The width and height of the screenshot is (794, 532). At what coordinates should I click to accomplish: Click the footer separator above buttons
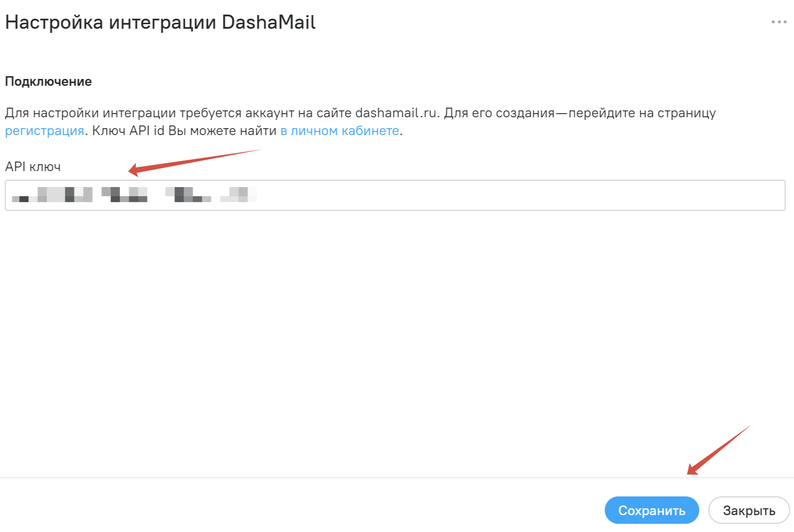click(x=397, y=478)
